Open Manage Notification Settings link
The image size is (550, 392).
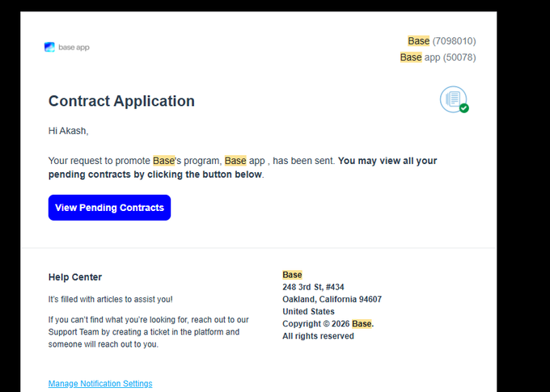pos(100,384)
